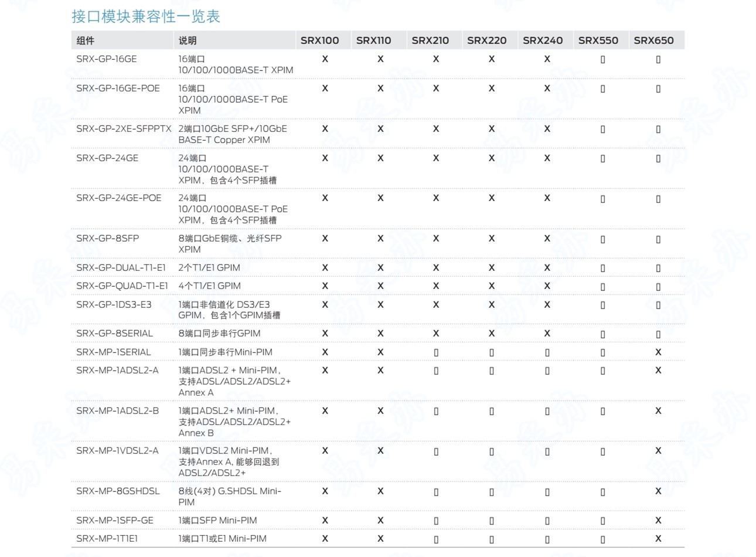Click X mark for SRX-GP-8SERIAL under SRX210
The height and width of the screenshot is (557, 756).
point(435,334)
